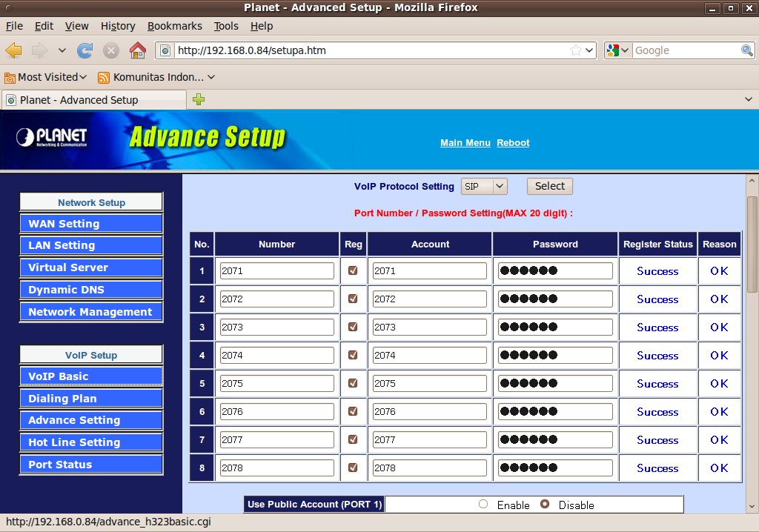Open the list all tabs dropdown arrow

point(748,99)
